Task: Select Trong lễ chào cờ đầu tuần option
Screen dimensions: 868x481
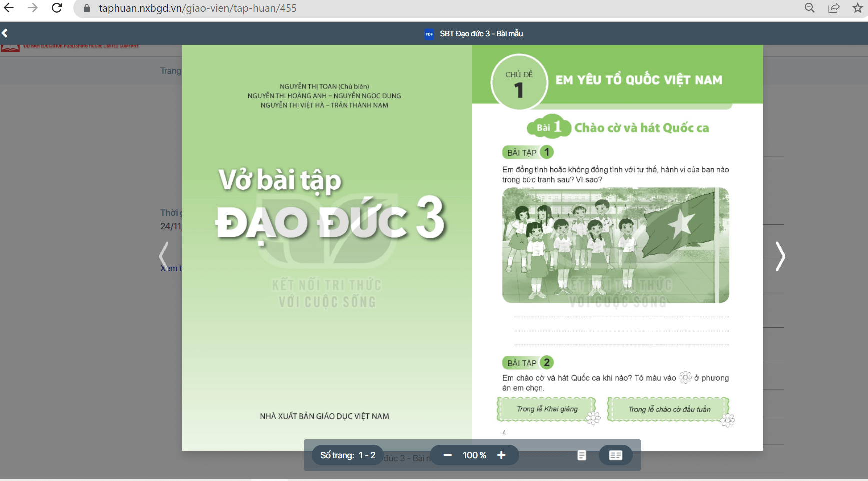Action: [669, 409]
